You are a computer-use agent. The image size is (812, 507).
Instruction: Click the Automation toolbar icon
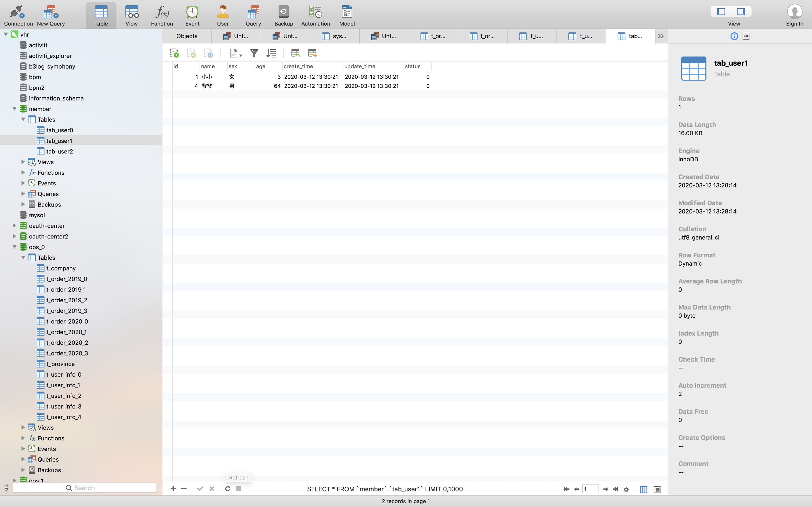tap(316, 16)
